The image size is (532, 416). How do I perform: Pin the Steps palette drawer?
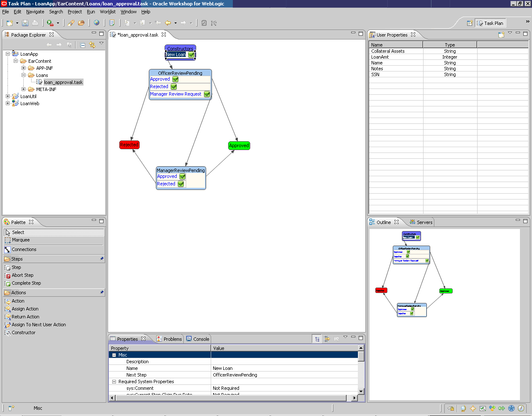(102, 258)
